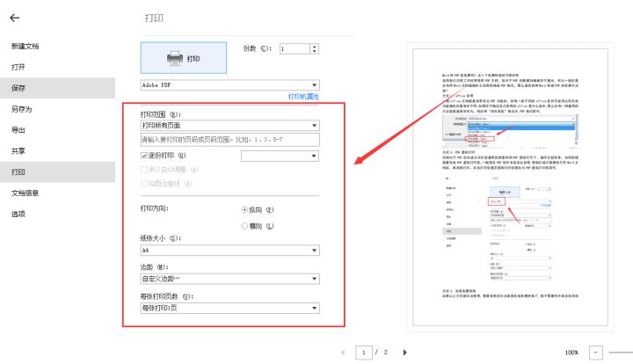This screenshot has width=633, height=364.
Task: Open the 新建文档 menu item
Action: pos(25,46)
